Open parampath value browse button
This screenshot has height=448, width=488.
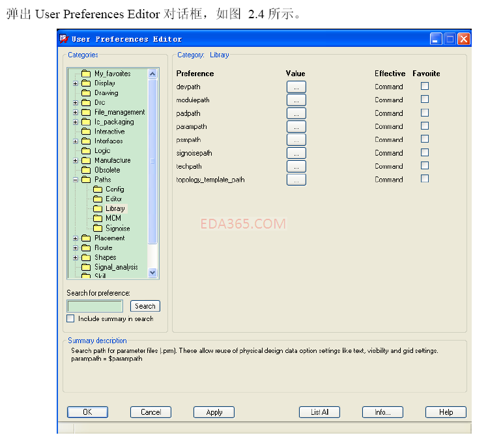(296, 127)
